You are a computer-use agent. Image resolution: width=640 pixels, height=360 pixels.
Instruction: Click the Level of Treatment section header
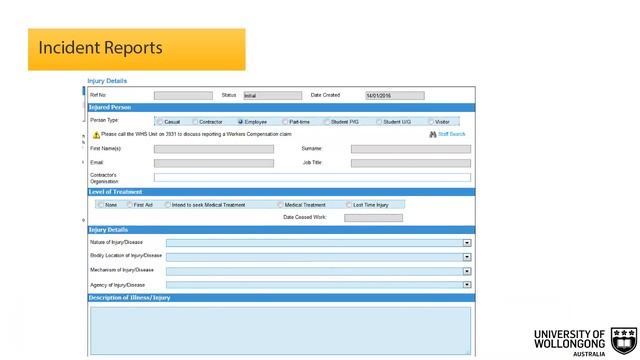click(281, 192)
